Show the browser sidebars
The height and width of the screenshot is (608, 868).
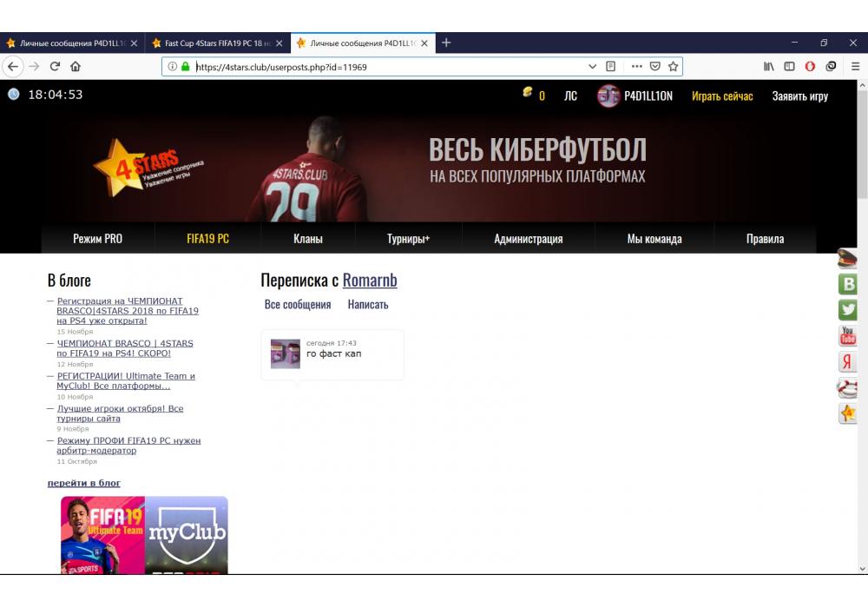pyautogui.click(x=789, y=67)
